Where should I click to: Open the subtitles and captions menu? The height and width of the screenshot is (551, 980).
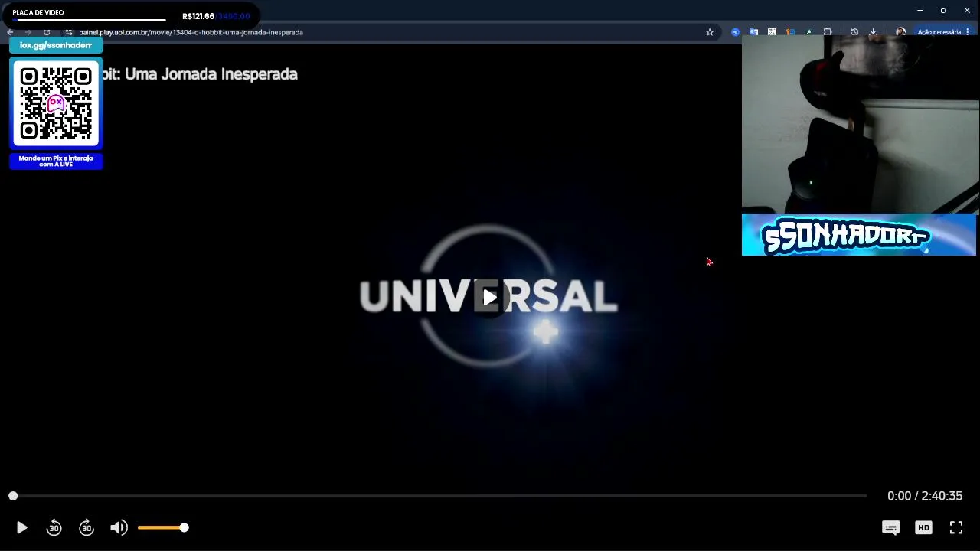(890, 527)
